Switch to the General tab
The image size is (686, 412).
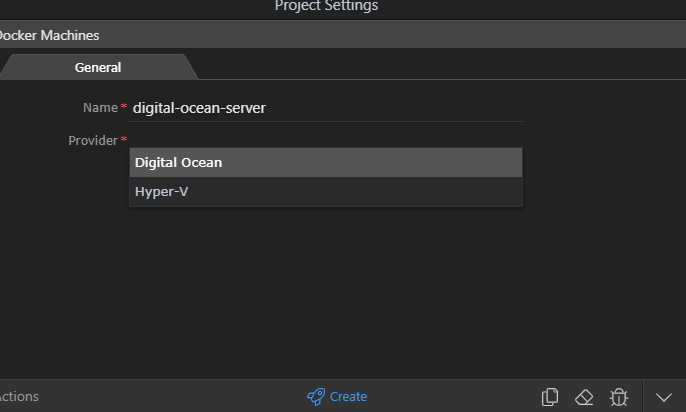pyautogui.click(x=98, y=67)
